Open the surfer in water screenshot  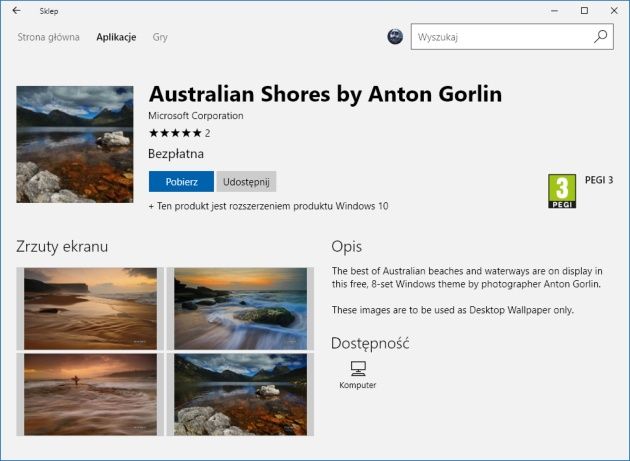click(x=90, y=394)
